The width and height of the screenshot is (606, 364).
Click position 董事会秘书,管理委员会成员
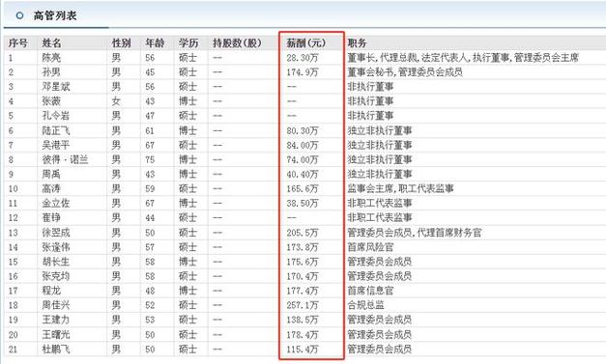[405, 72]
